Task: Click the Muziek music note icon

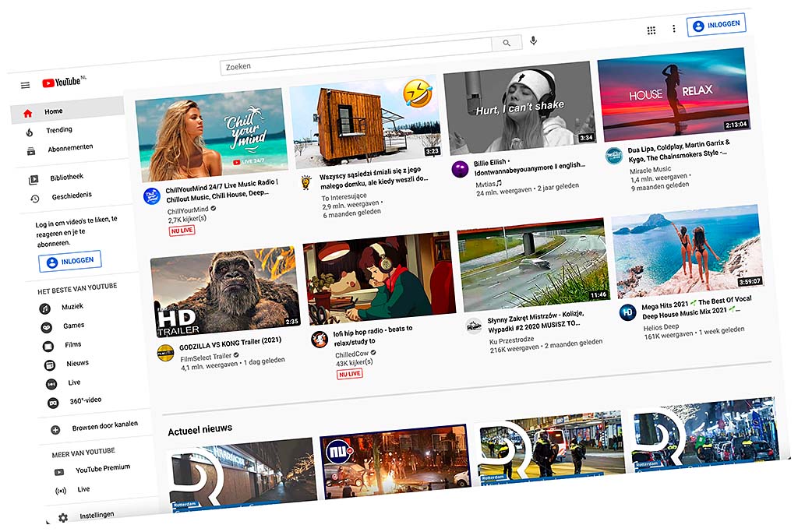Action: tap(44, 308)
